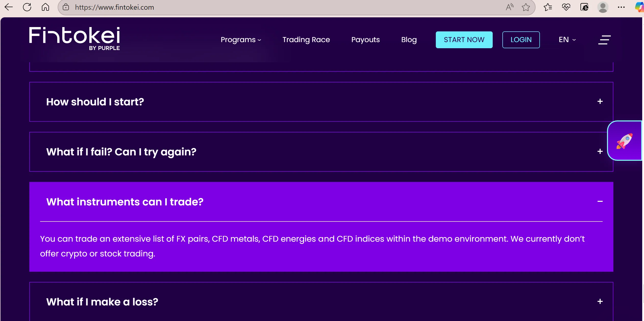Click the LOGIN button
This screenshot has height=321, width=644.
521,40
